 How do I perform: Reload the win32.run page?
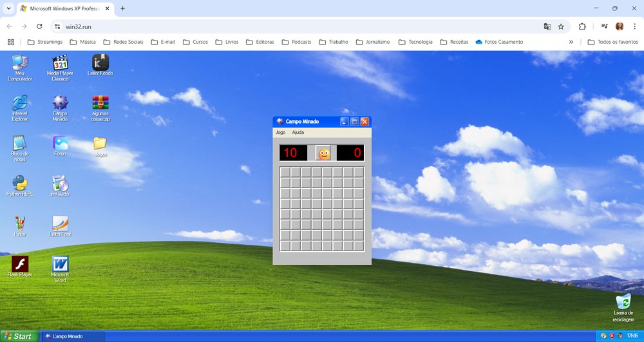click(x=39, y=26)
